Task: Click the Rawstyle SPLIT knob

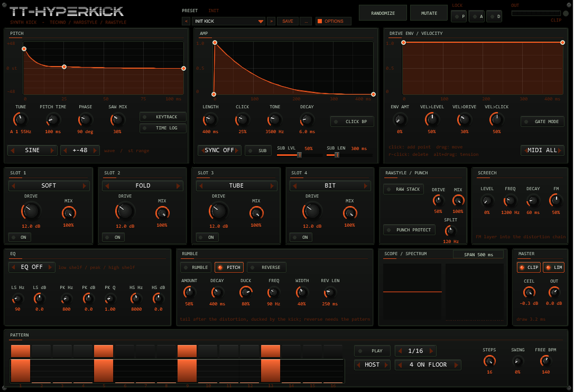Action: pos(450,231)
